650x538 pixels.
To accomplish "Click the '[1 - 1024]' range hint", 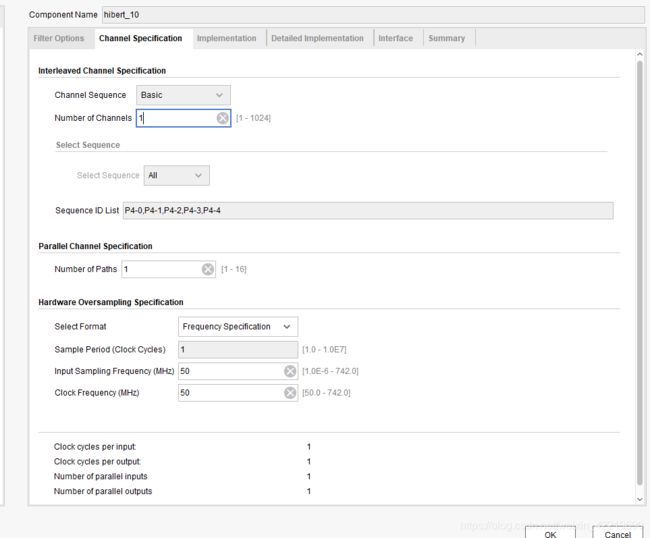I will pos(253,118).
